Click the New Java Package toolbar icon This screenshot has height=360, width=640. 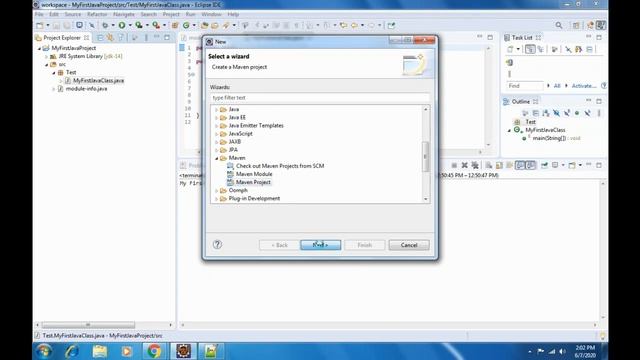point(175,25)
